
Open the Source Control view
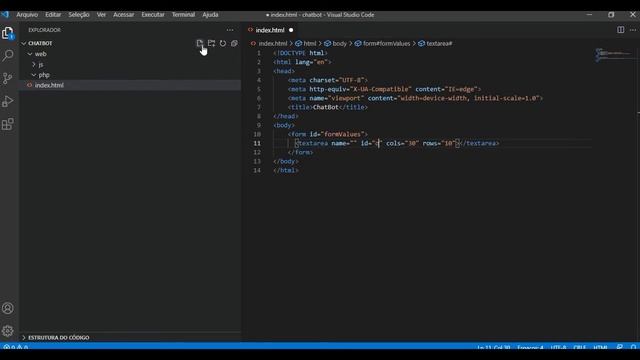point(8,78)
